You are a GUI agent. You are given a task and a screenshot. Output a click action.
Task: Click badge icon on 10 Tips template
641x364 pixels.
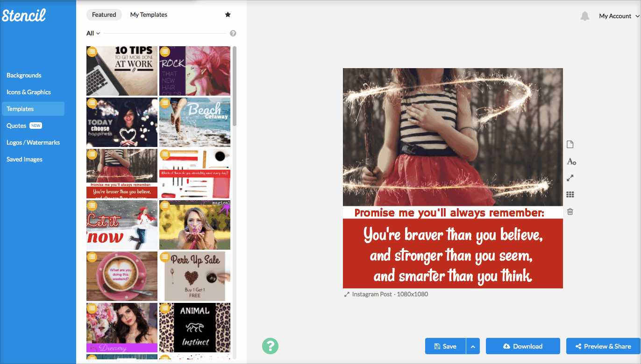92,51
